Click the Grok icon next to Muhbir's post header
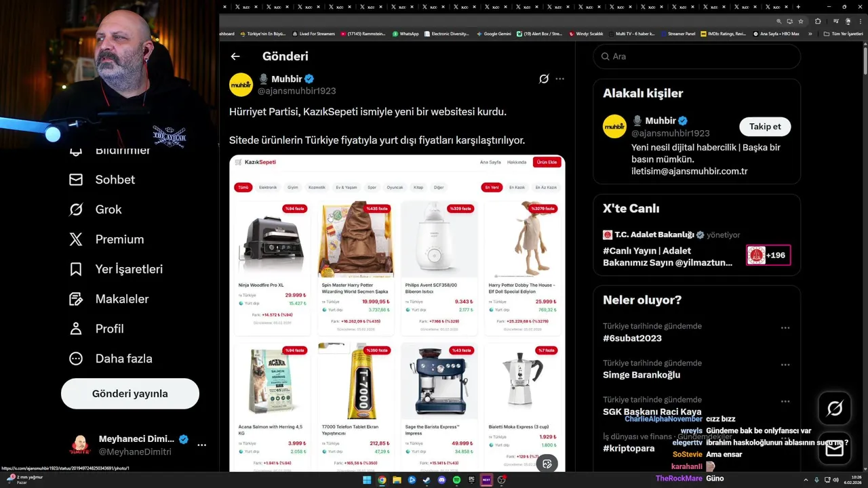868x488 pixels. 544,79
